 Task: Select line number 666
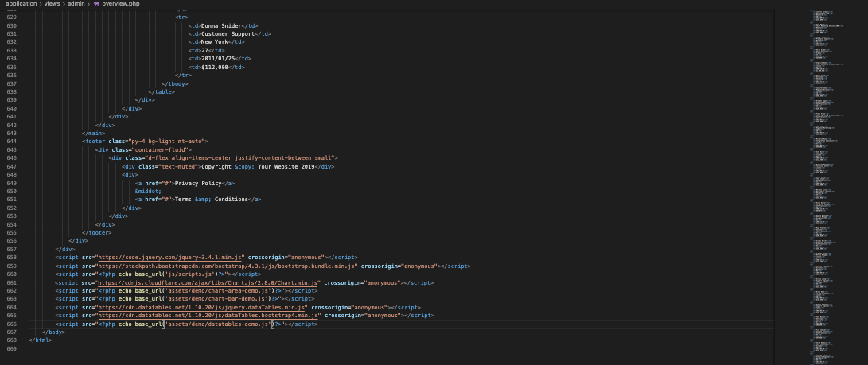[12, 324]
